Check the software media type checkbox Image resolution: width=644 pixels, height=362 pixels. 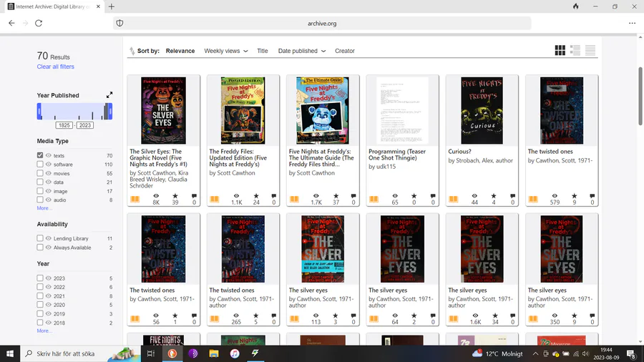click(x=40, y=164)
